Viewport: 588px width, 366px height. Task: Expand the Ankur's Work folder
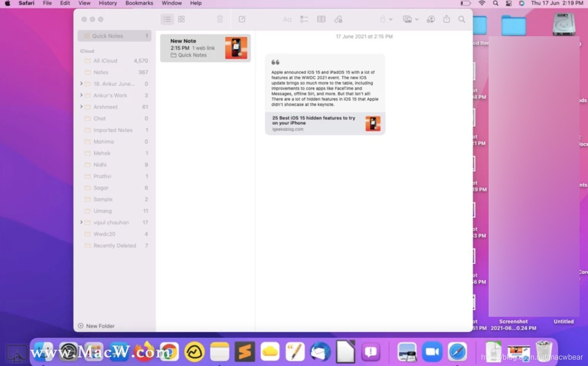81,95
